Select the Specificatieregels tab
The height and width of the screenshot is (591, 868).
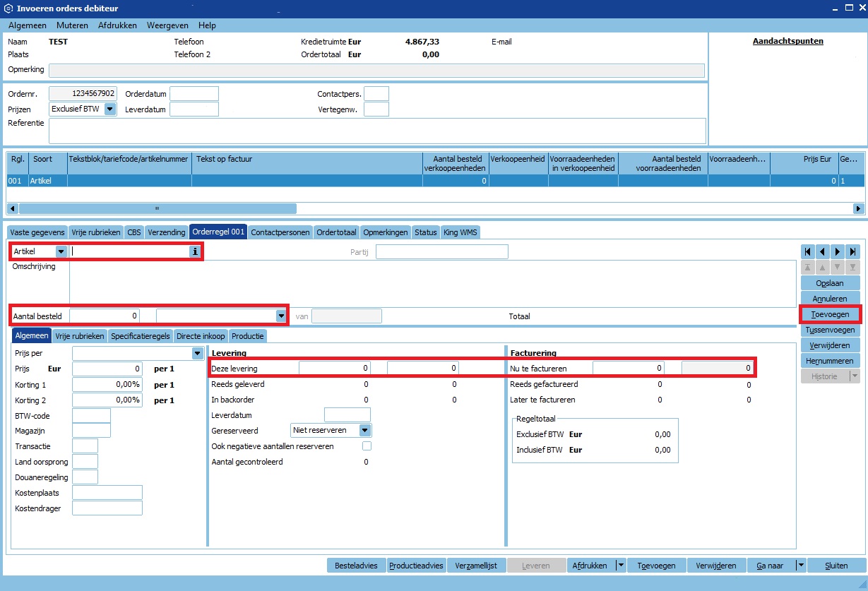point(140,336)
